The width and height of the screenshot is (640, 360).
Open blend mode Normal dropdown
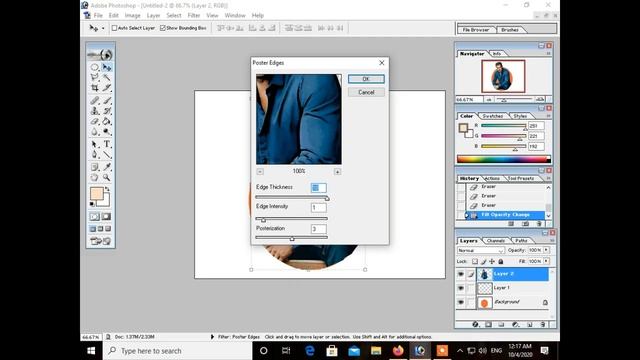tap(480, 250)
